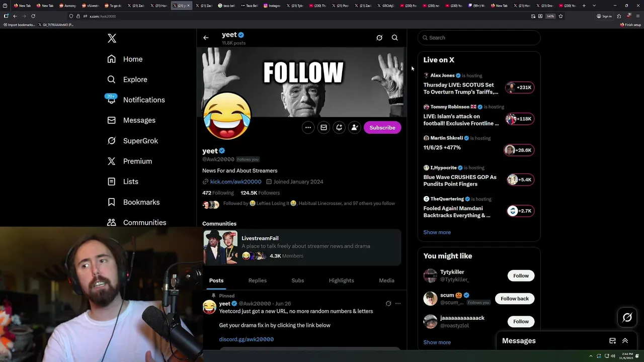This screenshot has width=644, height=362.
Task: Select the Posts tab
Action: tap(216, 281)
